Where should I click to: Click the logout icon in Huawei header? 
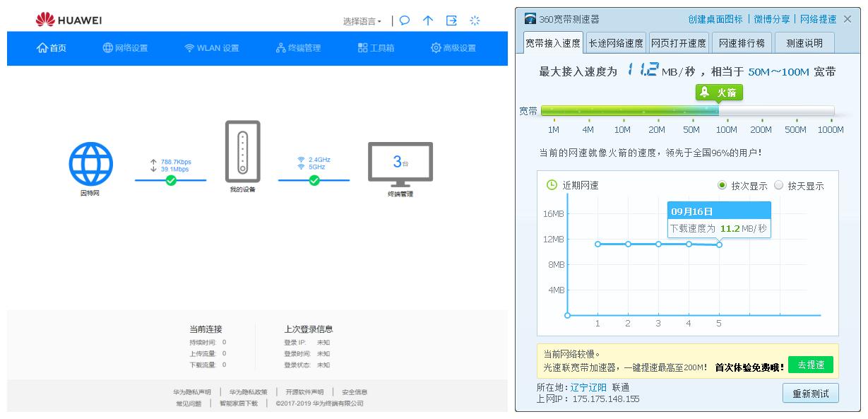coord(451,20)
